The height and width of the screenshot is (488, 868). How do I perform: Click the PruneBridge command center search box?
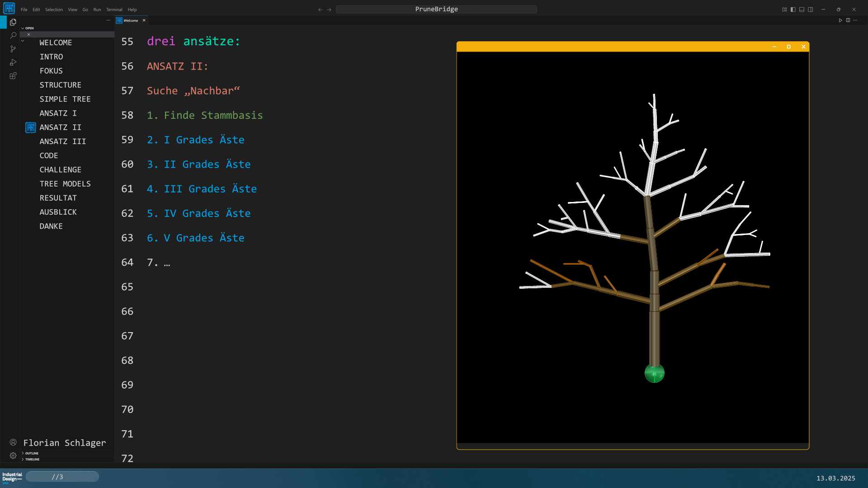[x=436, y=9]
